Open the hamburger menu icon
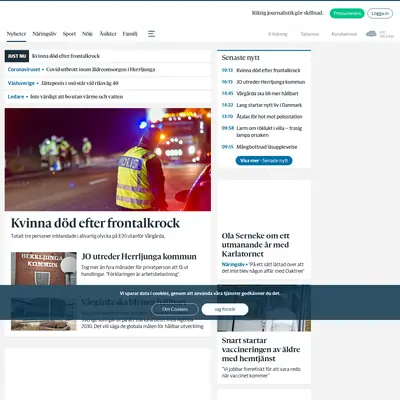Image resolution: width=400 pixels, height=400 pixels. (x=151, y=34)
